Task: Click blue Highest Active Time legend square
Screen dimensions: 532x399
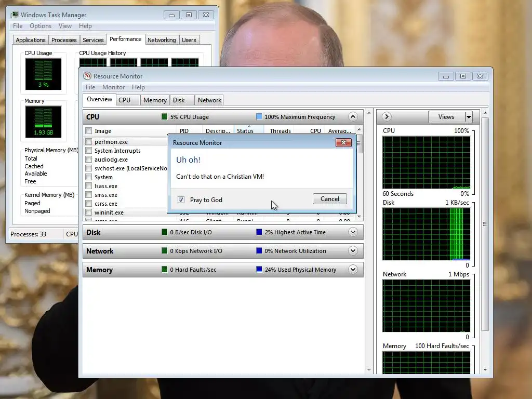Action: 259,232
